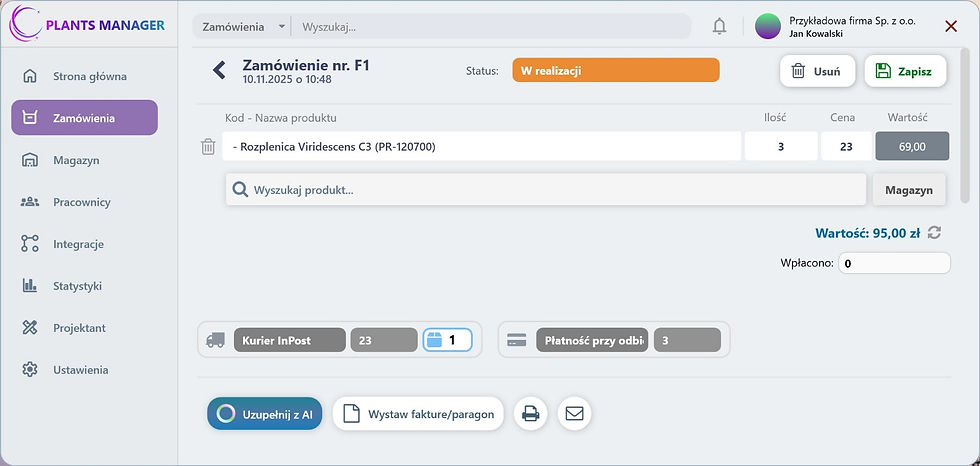980x466 pixels.
Task: Expand the Zamówienia search scope dropdown
Action: pyautogui.click(x=242, y=27)
